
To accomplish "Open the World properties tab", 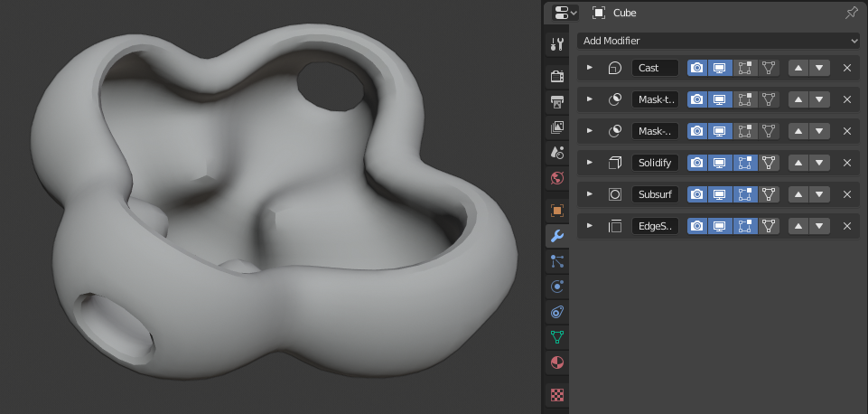I will (557, 177).
